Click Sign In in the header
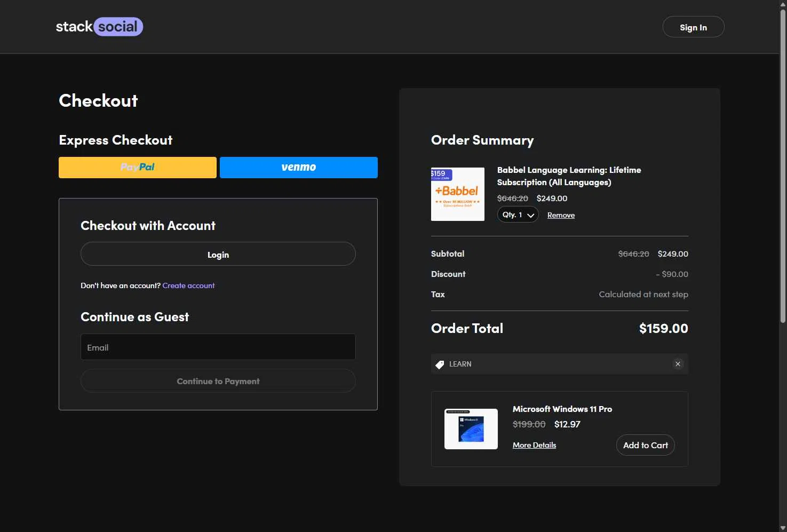Image resolution: width=787 pixels, height=532 pixels. point(693,27)
